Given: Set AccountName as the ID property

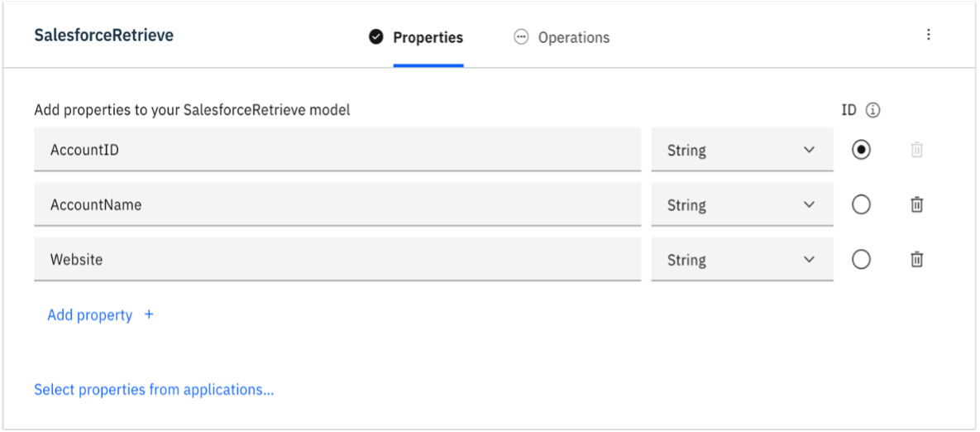Looking at the screenshot, I should [x=861, y=204].
